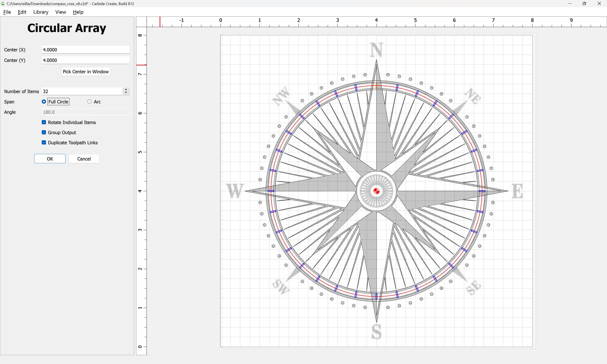Click the W letter on the compass rose
The height and width of the screenshot is (364, 607).
click(235, 191)
